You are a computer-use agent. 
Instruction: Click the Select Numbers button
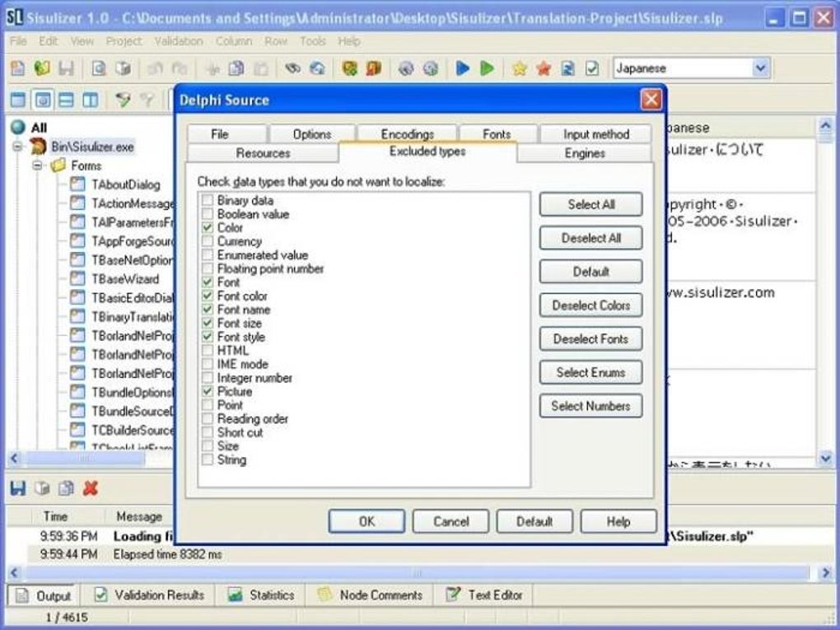coord(591,406)
